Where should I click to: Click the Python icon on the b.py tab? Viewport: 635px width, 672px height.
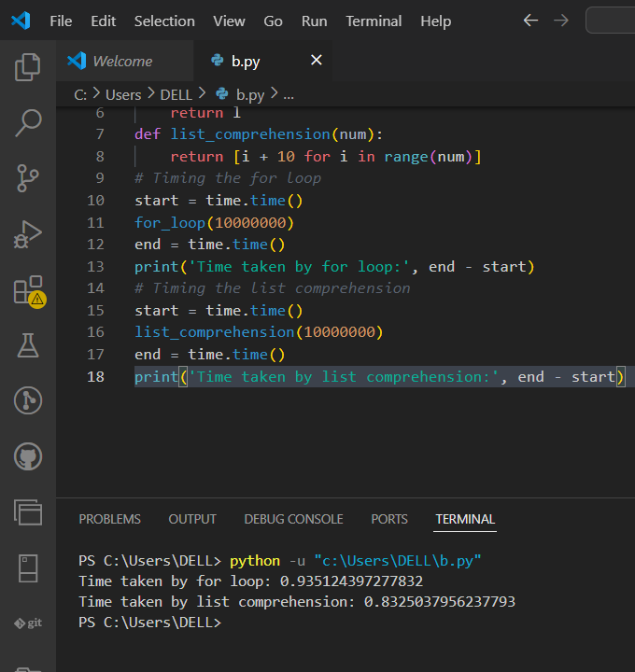218,60
